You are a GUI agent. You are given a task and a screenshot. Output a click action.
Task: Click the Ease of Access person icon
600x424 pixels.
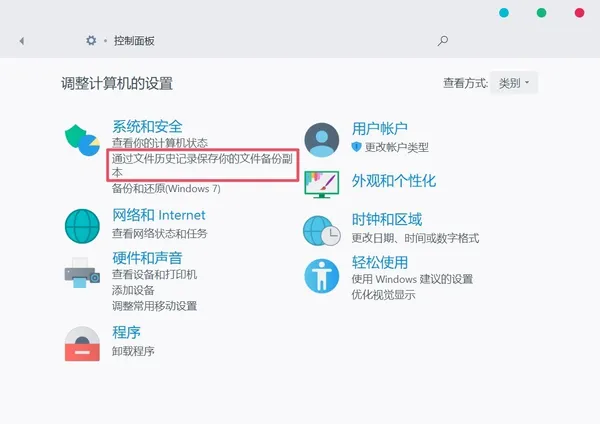322,276
